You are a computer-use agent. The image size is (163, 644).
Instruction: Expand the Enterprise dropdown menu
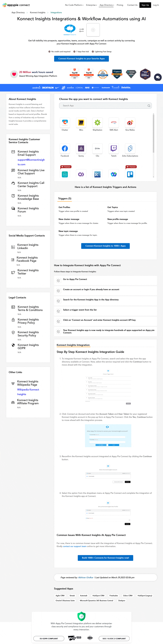coord(91,5)
